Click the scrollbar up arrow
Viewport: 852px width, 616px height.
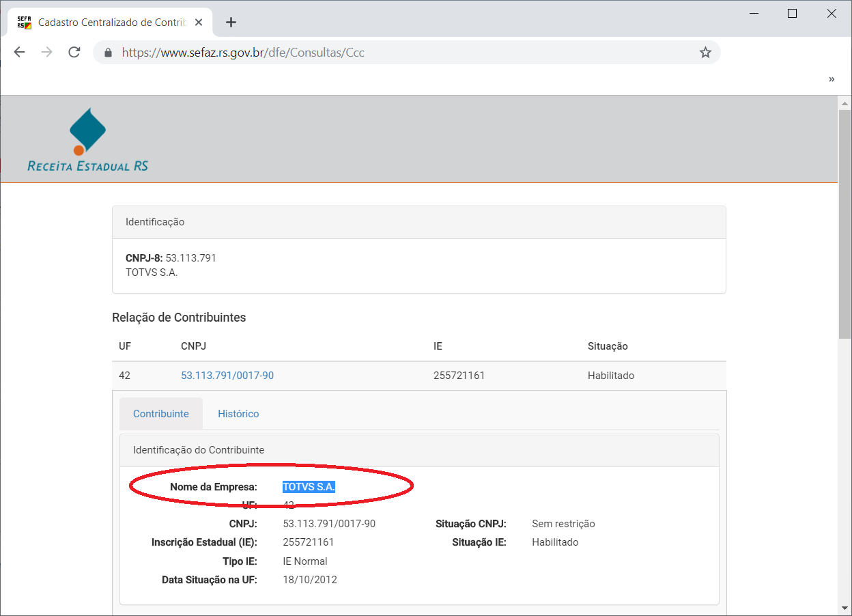pos(844,102)
